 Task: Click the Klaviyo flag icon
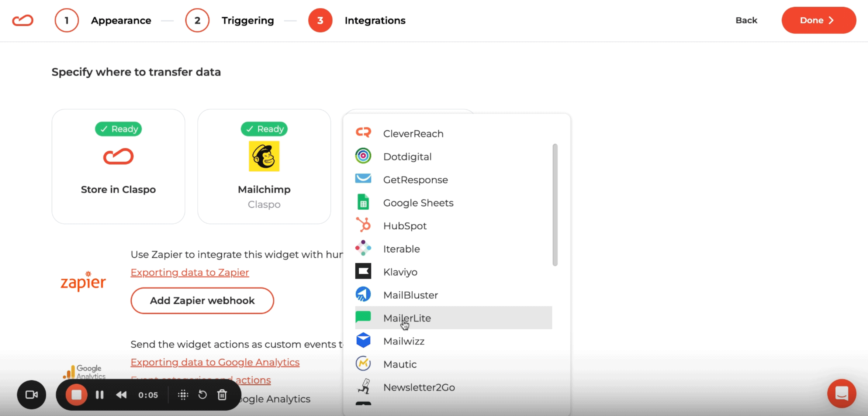tap(363, 271)
